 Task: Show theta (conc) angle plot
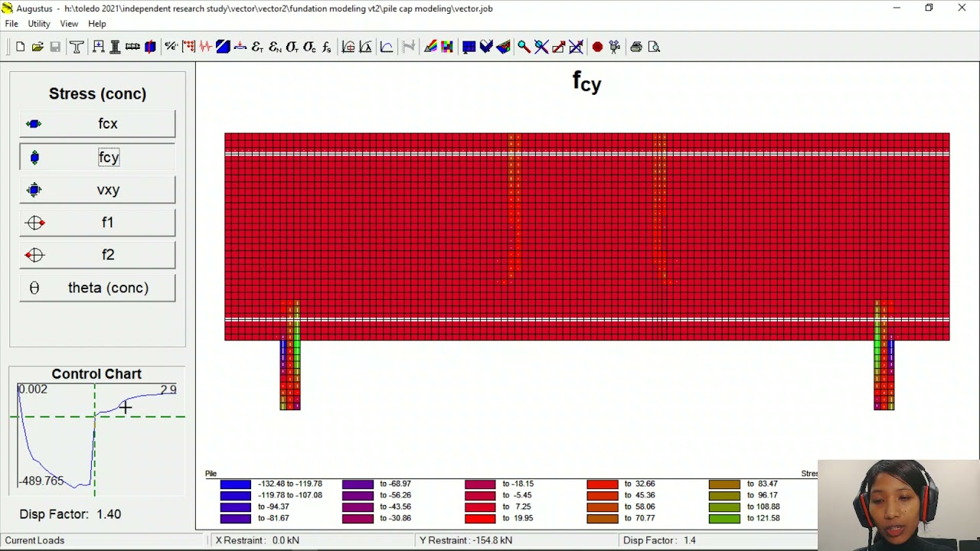point(97,288)
